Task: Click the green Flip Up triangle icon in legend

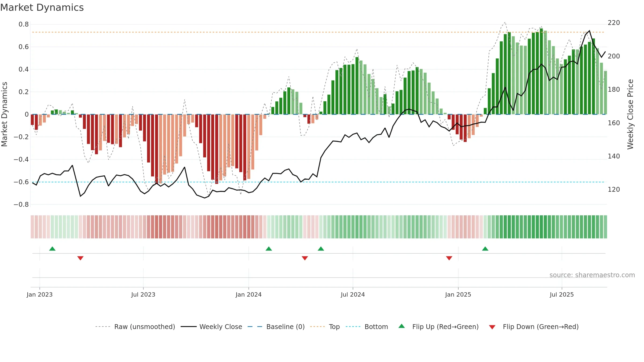Action: pyautogui.click(x=402, y=326)
